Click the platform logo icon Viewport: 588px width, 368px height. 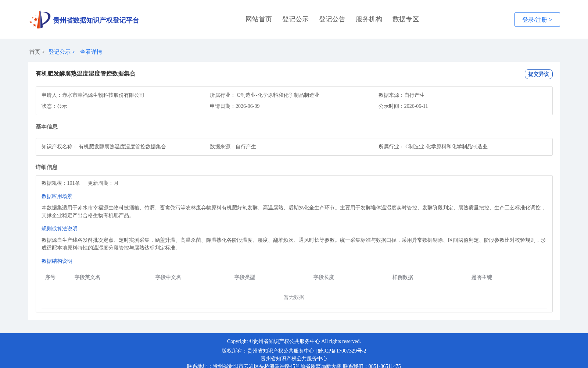(40, 20)
